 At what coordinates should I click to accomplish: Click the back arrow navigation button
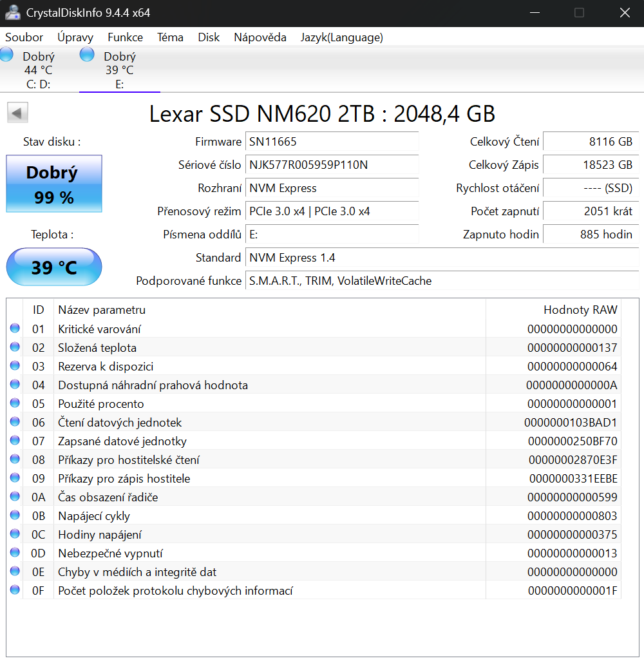click(17, 111)
